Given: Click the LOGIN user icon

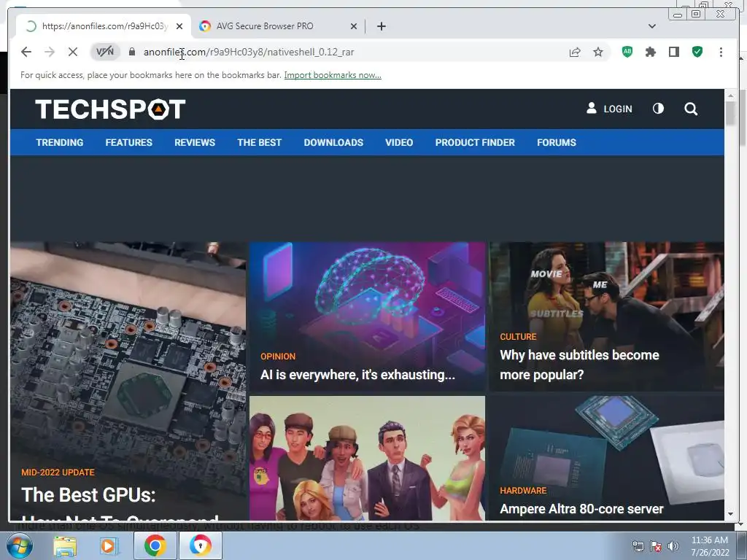Looking at the screenshot, I should pyautogui.click(x=591, y=108).
